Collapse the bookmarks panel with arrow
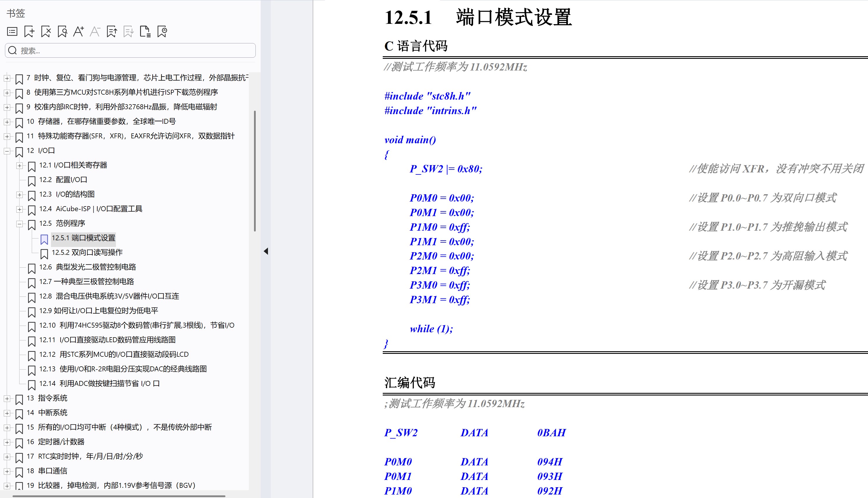This screenshot has width=868, height=498. tap(266, 251)
